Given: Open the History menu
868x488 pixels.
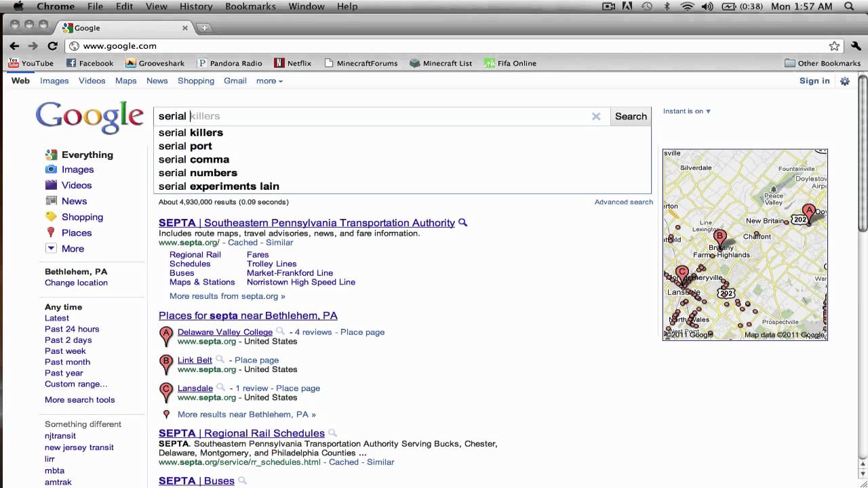Looking at the screenshot, I should pyautogui.click(x=196, y=6).
